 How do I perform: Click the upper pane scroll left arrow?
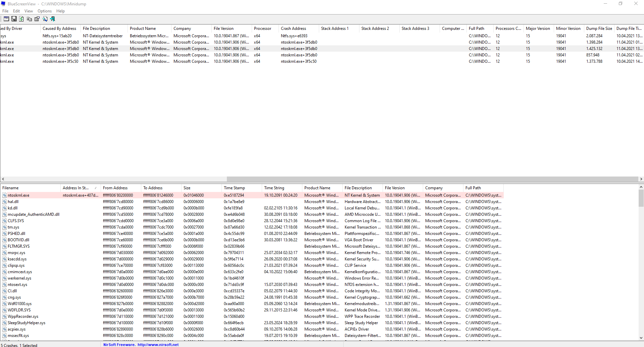point(3,179)
